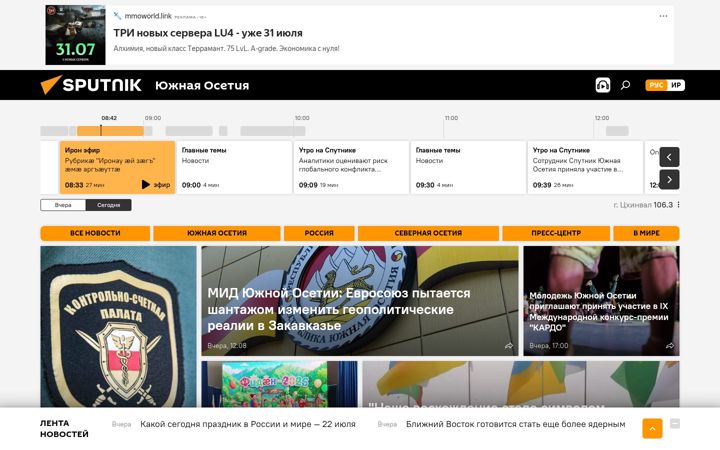This screenshot has width=720, height=450.
Task: Open radio frequency options dots near 106.3
Action: coord(678,205)
